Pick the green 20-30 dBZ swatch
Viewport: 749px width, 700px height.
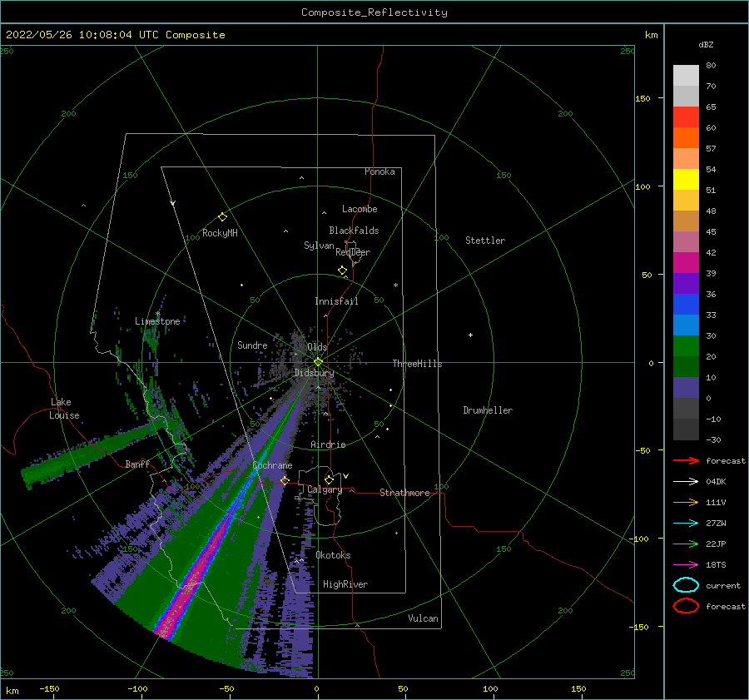click(686, 345)
